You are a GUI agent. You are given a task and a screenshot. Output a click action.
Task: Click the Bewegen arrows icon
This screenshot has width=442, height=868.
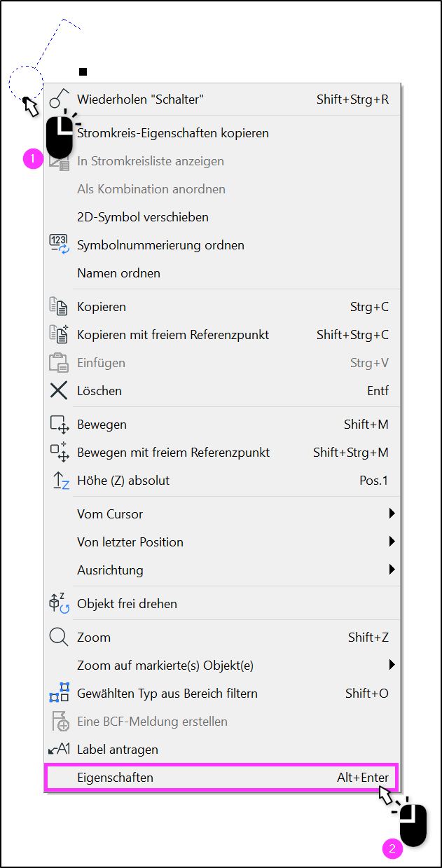click(59, 425)
